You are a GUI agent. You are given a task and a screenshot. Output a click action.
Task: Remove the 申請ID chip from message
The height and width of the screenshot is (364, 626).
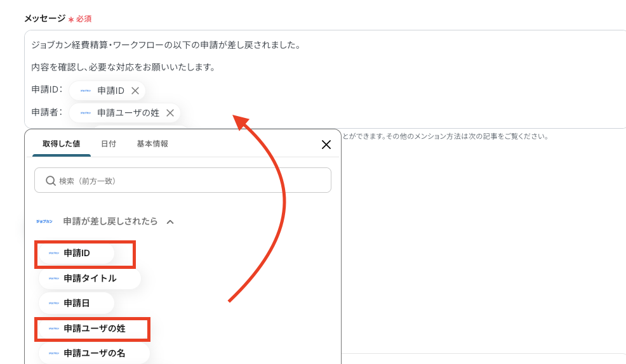tap(135, 91)
